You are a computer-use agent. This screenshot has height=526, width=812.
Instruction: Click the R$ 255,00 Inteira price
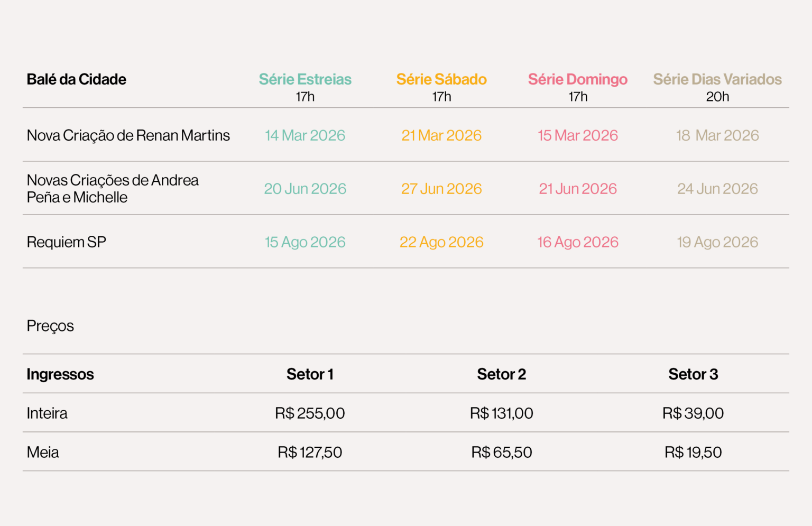click(310, 413)
